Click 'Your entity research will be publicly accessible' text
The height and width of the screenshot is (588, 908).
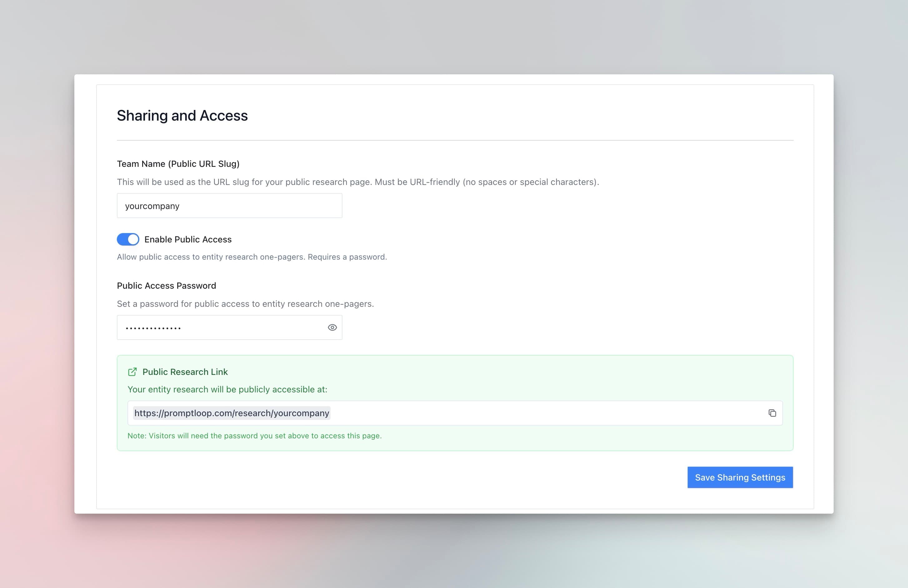click(227, 390)
